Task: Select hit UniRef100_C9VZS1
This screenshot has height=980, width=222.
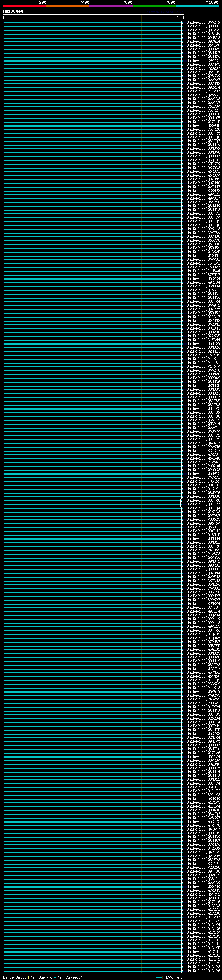Action: click(x=203, y=60)
